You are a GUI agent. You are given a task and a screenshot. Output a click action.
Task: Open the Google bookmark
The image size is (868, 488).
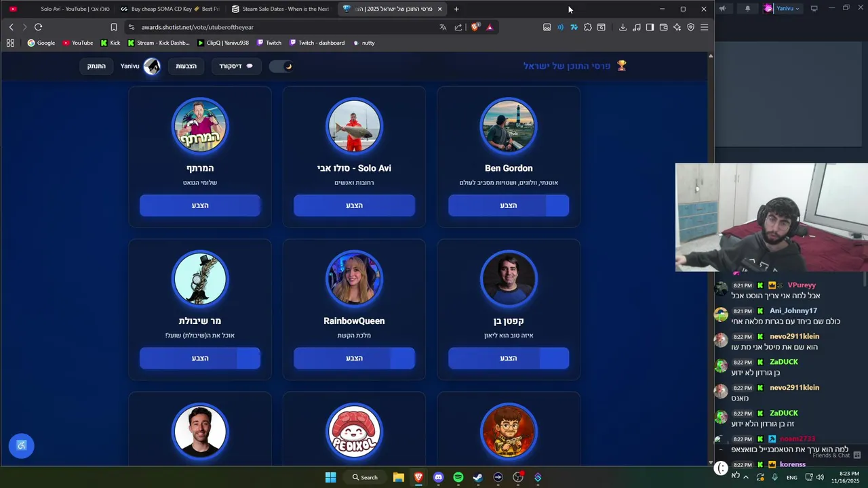(41, 43)
